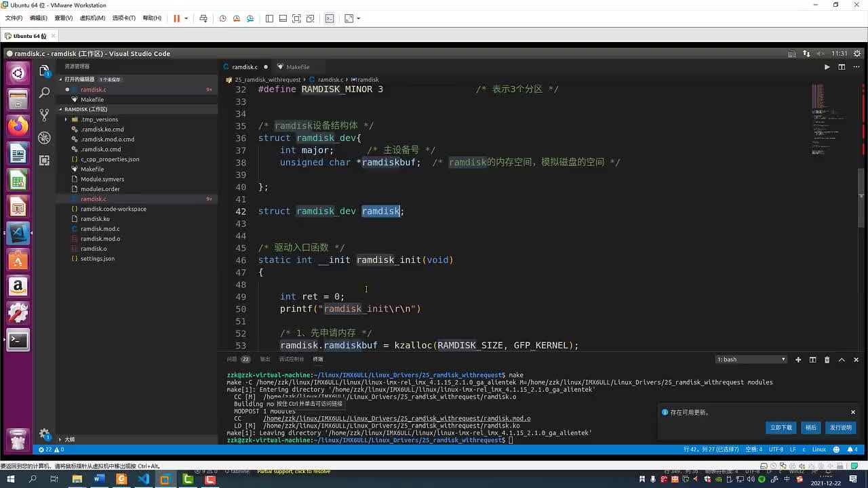
Task: Open settings.json in the file tree
Action: (x=97, y=258)
